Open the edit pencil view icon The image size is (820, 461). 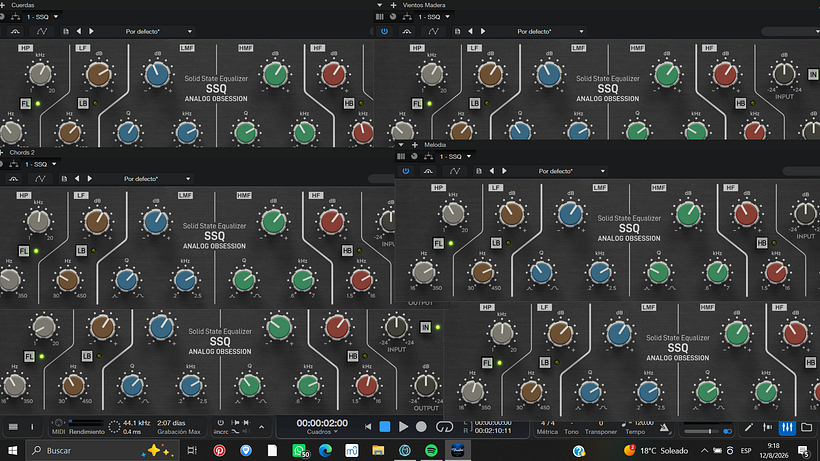(748, 428)
